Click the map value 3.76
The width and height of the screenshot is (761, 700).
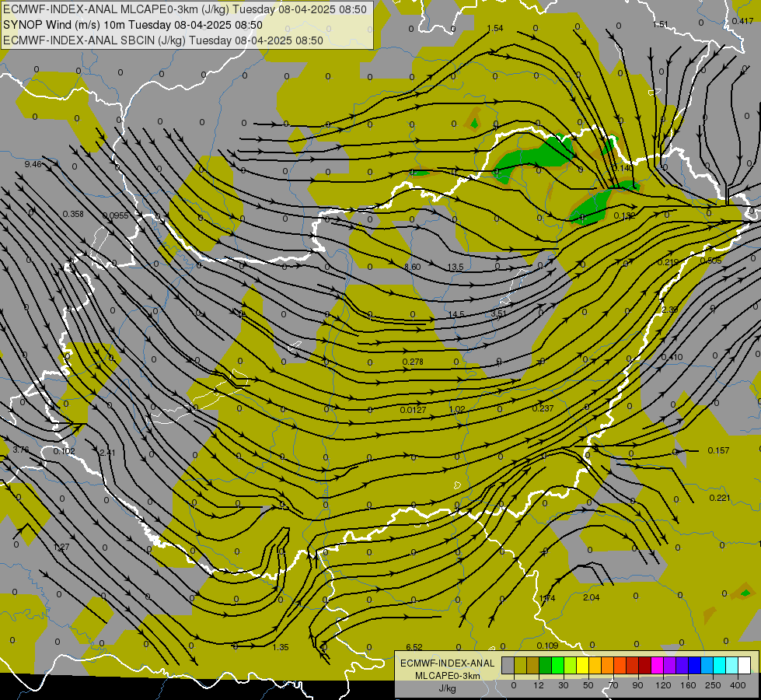click(21, 450)
